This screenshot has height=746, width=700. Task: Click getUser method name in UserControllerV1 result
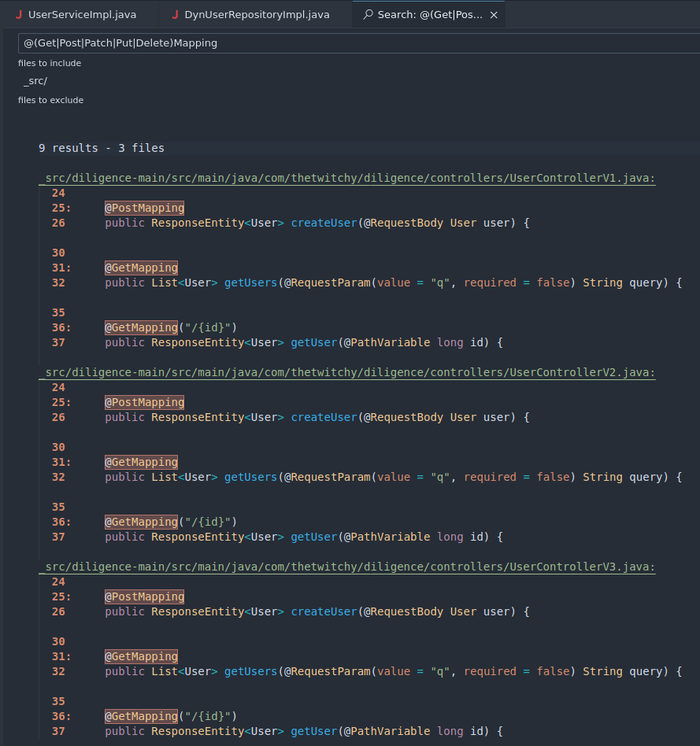point(313,342)
